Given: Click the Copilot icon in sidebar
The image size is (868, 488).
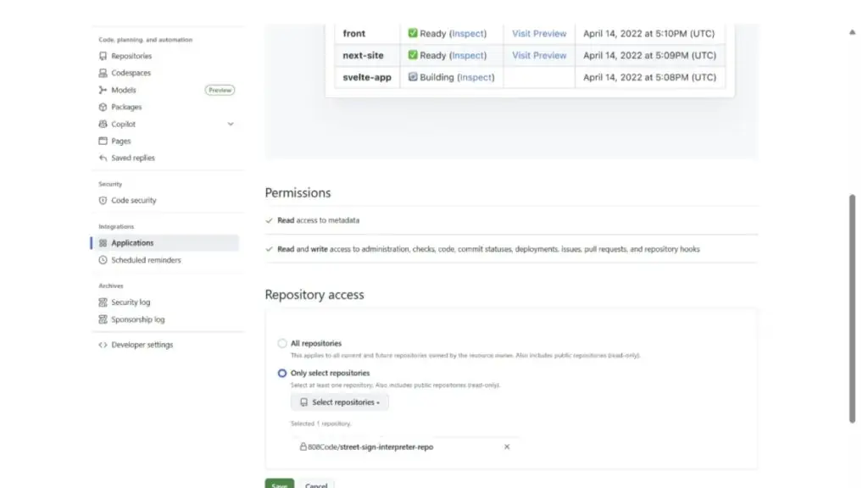Looking at the screenshot, I should pos(103,124).
